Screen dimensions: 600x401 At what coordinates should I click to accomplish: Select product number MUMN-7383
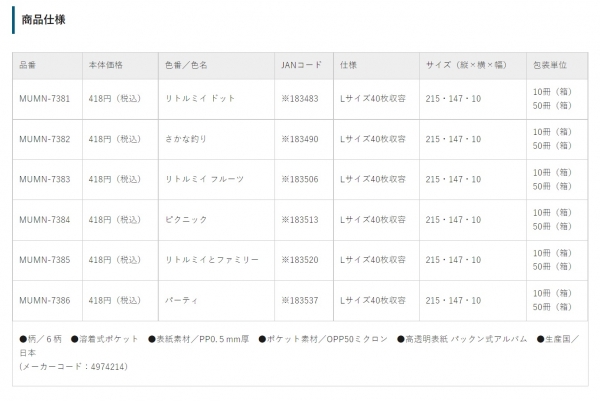[45, 179]
